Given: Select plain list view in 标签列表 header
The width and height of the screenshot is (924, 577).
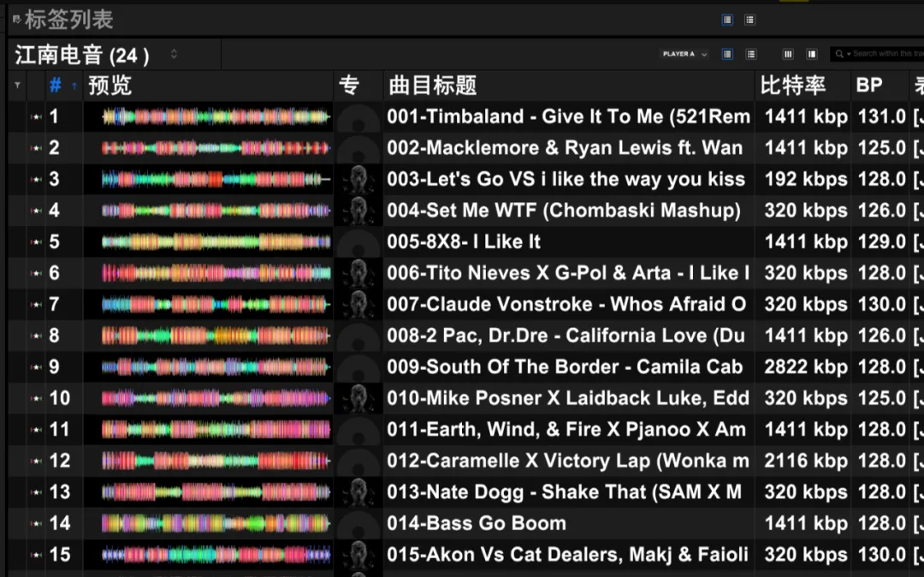Looking at the screenshot, I should click(x=749, y=20).
